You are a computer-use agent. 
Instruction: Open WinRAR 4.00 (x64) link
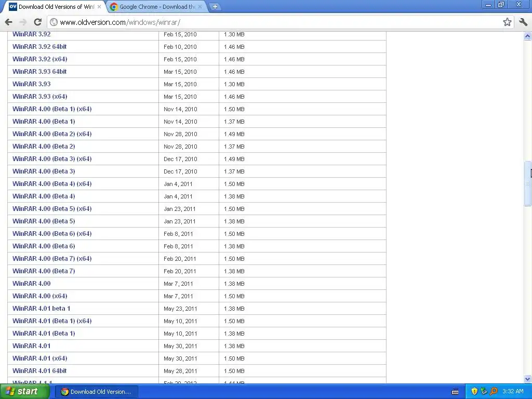tap(39, 296)
